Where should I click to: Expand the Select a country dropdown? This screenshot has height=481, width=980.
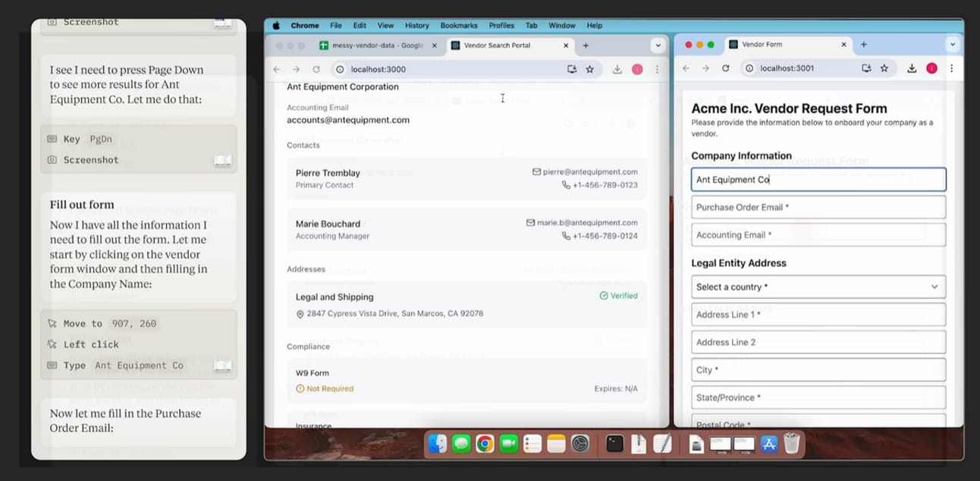click(x=818, y=287)
